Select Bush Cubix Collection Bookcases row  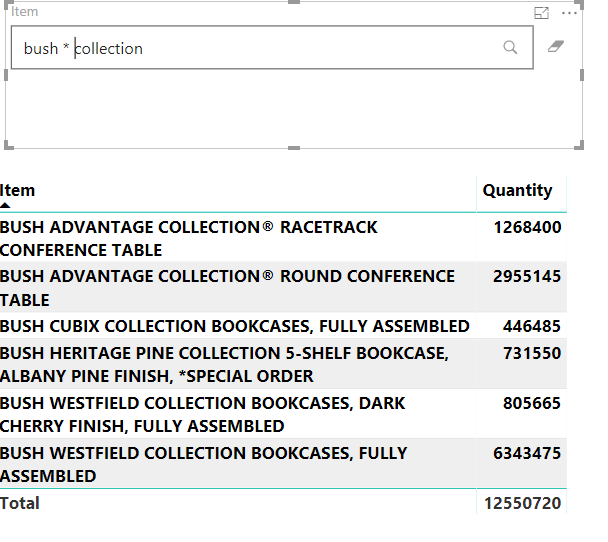tap(234, 326)
